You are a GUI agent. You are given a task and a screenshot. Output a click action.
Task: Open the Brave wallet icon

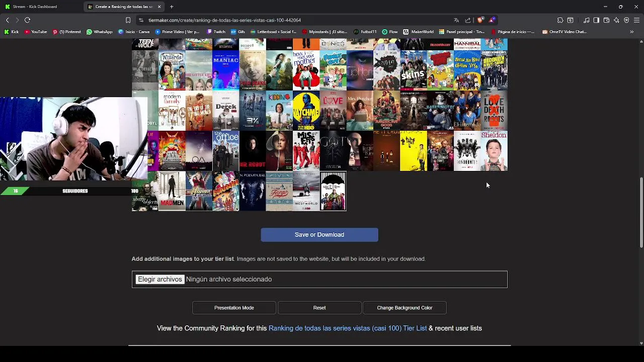point(606,20)
